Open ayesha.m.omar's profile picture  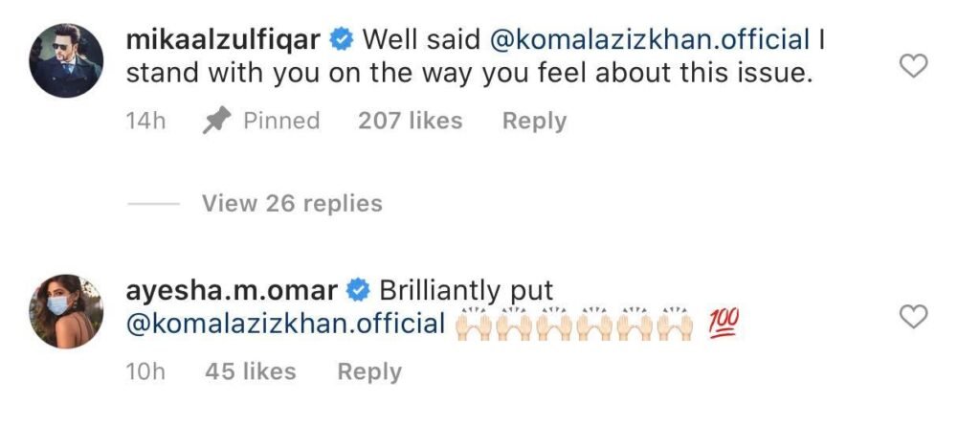[64, 310]
